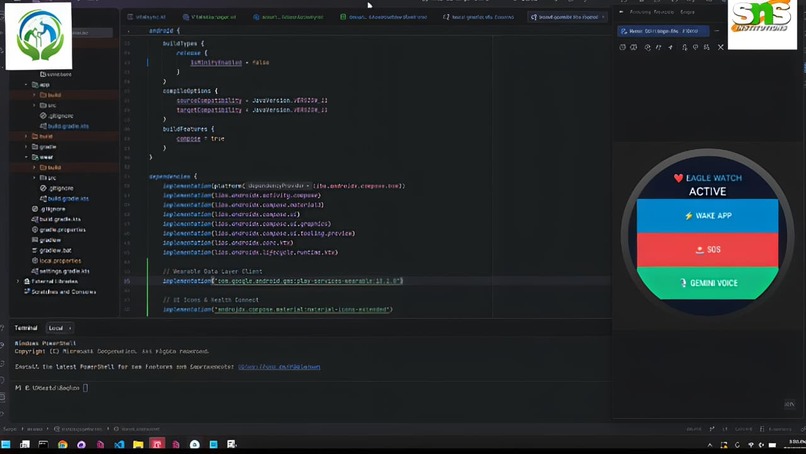
Task: Close the emulator toolbar X icon
Action: pos(721,47)
